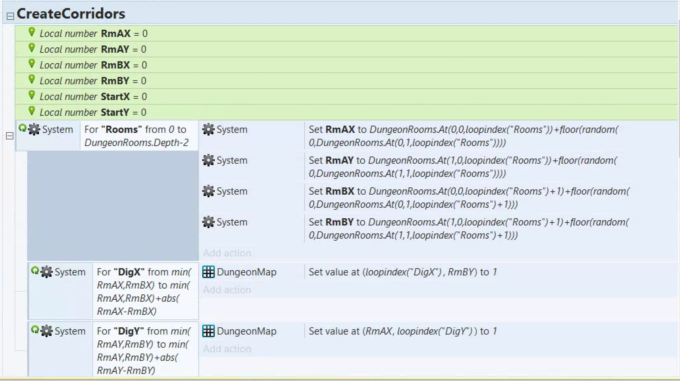
Task: Collapse the CreateCorridors group
Action: 10,16
